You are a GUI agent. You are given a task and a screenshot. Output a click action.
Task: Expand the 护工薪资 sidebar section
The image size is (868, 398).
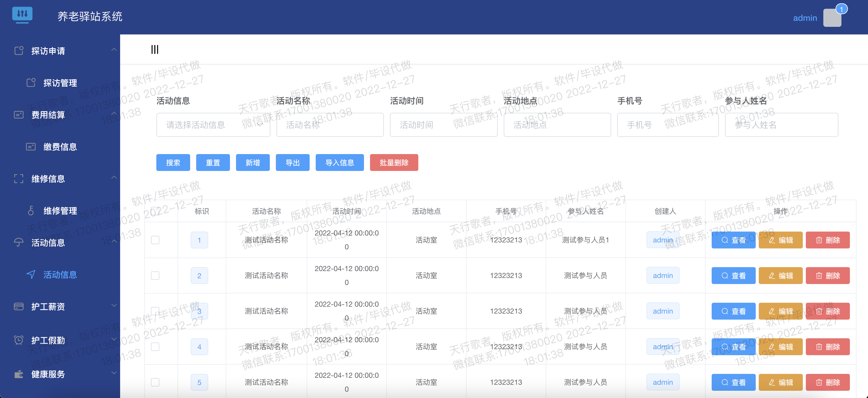[114, 306]
